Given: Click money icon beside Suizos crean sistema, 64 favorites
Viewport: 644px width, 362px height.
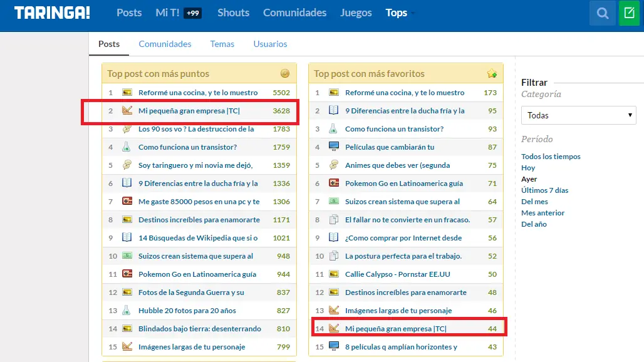Looking at the screenshot, I should [x=334, y=201].
